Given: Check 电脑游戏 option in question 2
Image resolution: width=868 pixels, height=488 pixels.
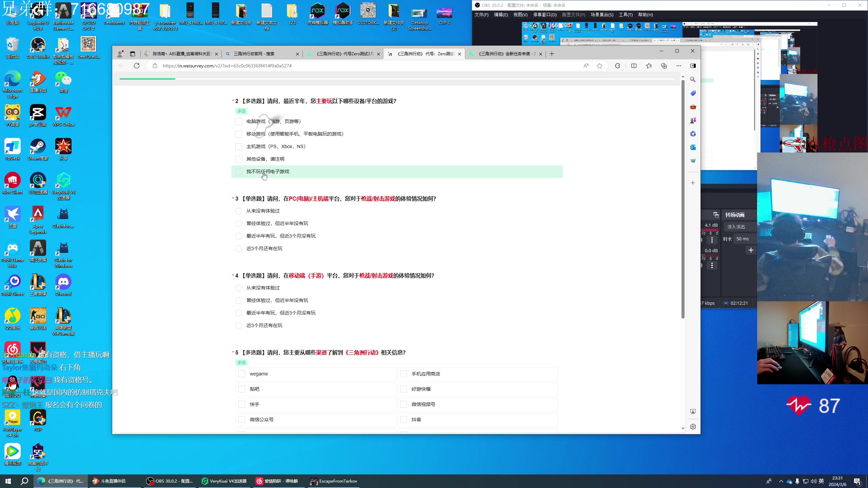Looking at the screenshot, I should coord(239,122).
